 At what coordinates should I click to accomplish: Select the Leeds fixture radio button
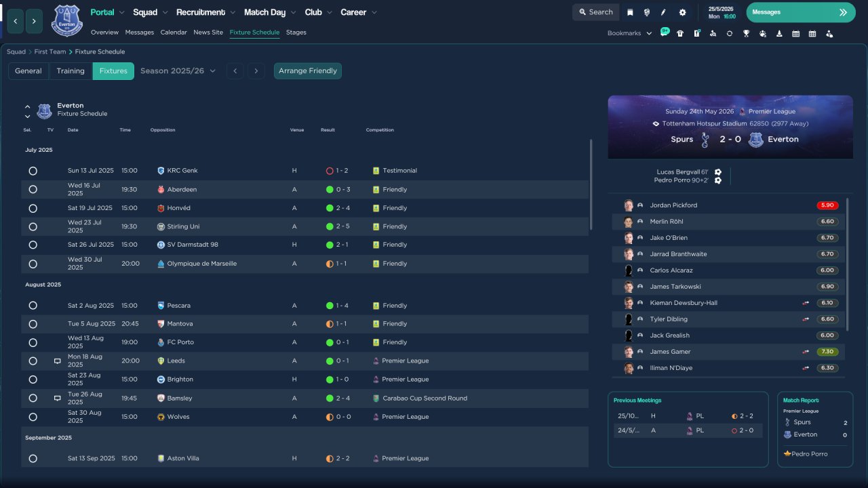pos(33,361)
